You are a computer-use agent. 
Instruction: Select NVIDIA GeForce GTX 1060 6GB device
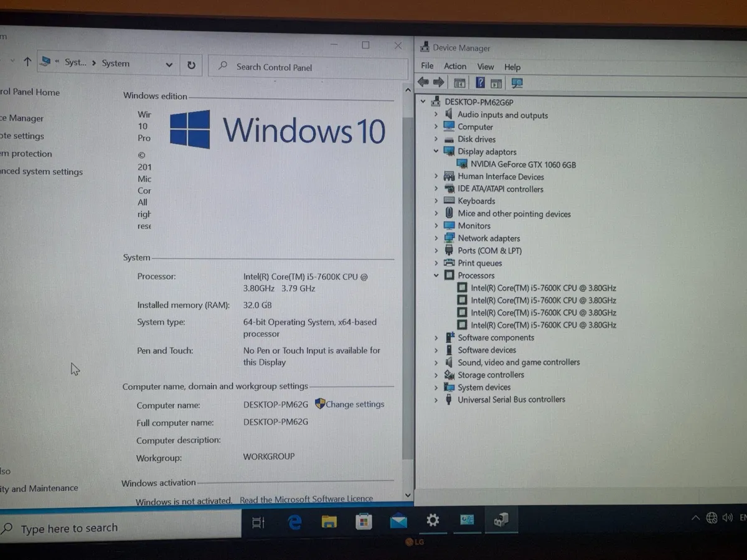pos(523,164)
